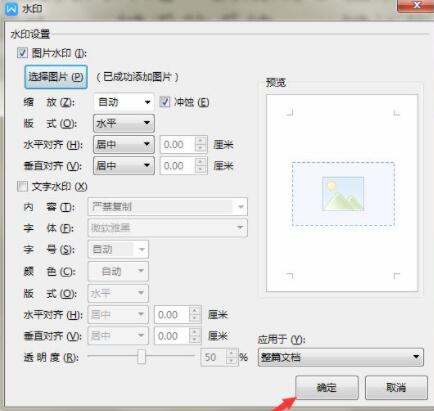Click the Cancel (取消) button

click(396, 388)
